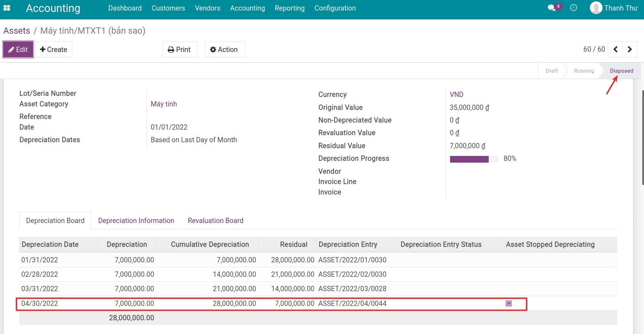The height and width of the screenshot is (334, 644).
Task: Open the chat messages icon
Action: click(x=552, y=8)
